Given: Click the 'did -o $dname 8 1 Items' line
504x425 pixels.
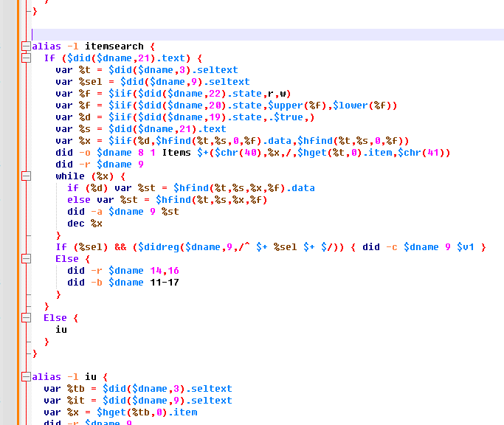Looking at the screenshot, I should pyautogui.click(x=252, y=153).
